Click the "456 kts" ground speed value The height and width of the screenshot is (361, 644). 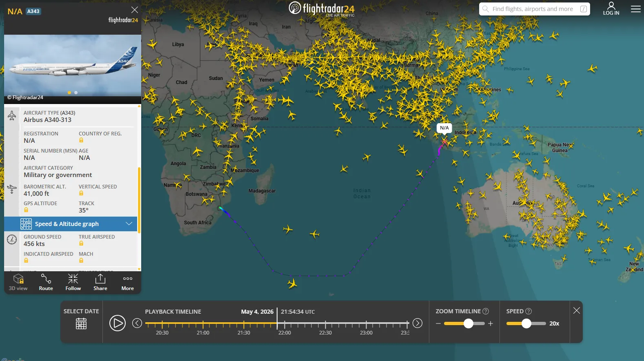34,244
